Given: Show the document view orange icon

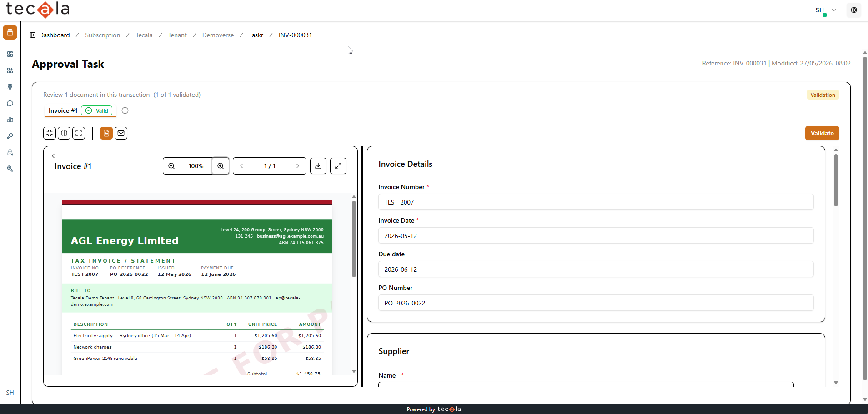Looking at the screenshot, I should click(106, 133).
